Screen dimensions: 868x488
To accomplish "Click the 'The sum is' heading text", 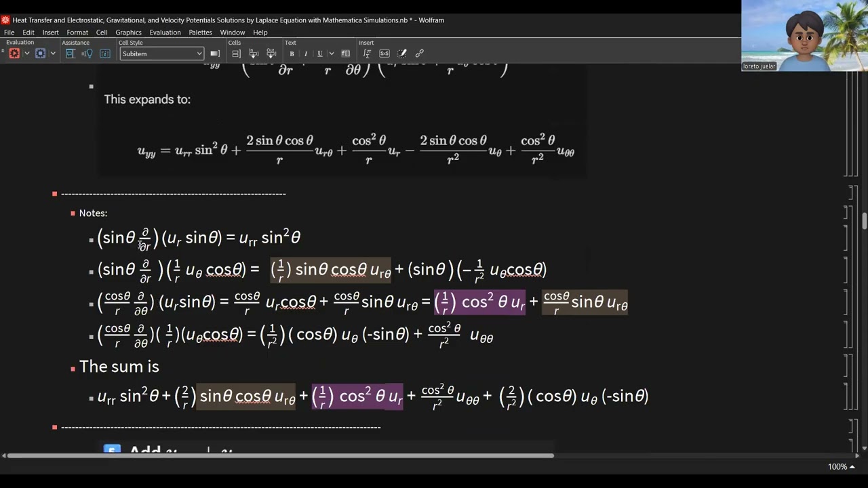I will (119, 367).
